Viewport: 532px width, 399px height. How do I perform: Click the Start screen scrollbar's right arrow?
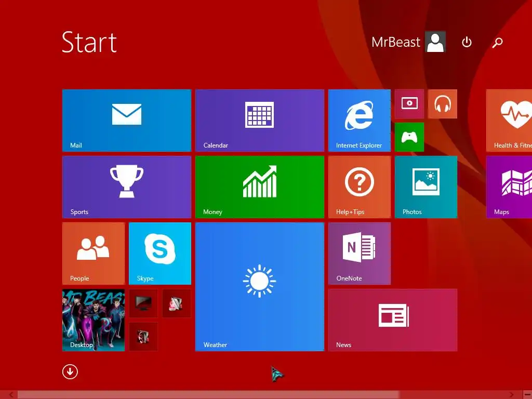pos(512,395)
